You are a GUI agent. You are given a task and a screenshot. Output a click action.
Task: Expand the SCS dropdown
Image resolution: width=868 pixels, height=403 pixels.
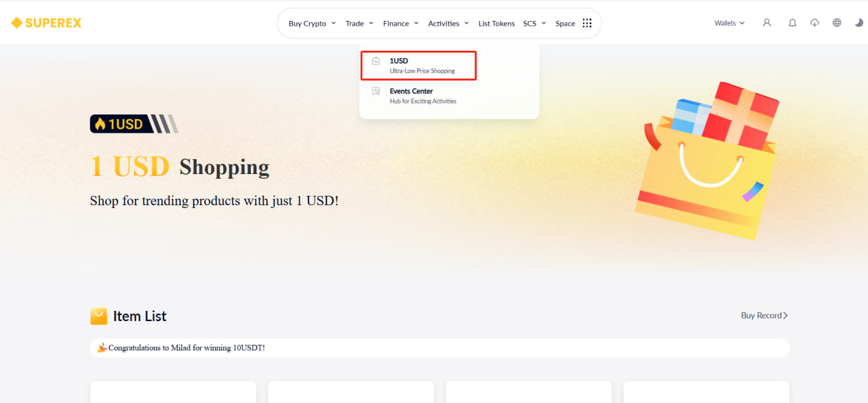(534, 24)
